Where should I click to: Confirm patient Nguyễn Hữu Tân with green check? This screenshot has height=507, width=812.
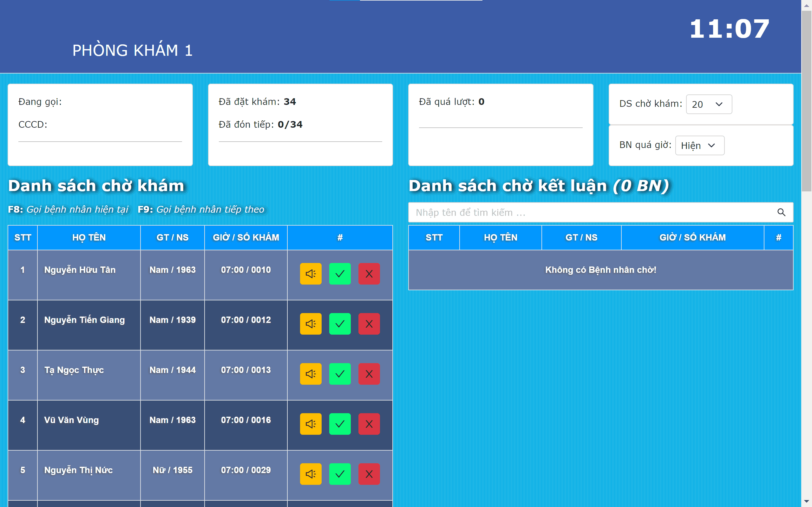[x=340, y=273]
